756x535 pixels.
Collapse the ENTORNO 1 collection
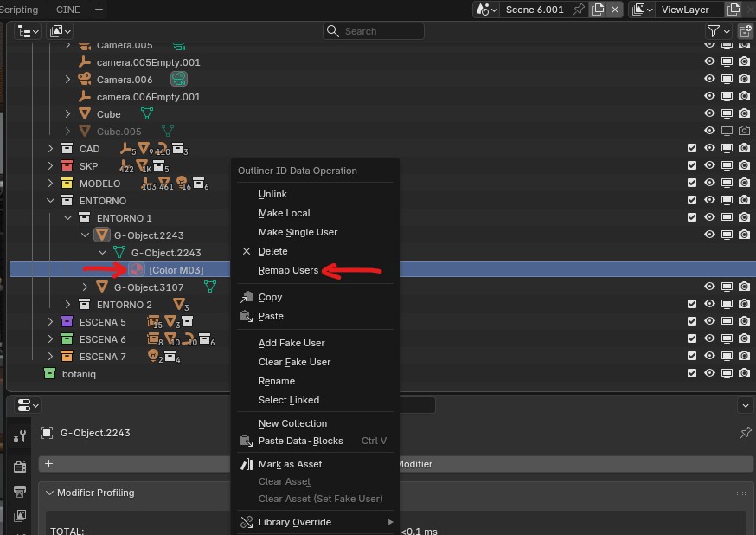[68, 218]
